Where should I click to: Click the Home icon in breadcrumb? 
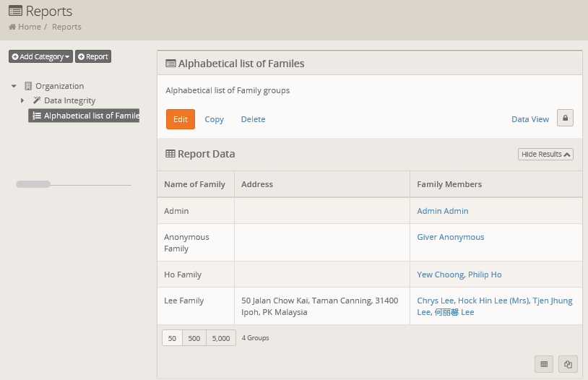[12, 27]
